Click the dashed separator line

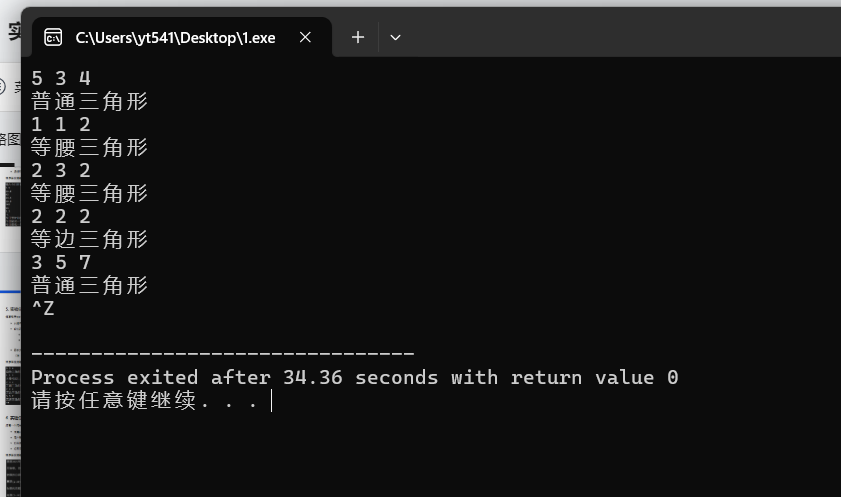223,354
